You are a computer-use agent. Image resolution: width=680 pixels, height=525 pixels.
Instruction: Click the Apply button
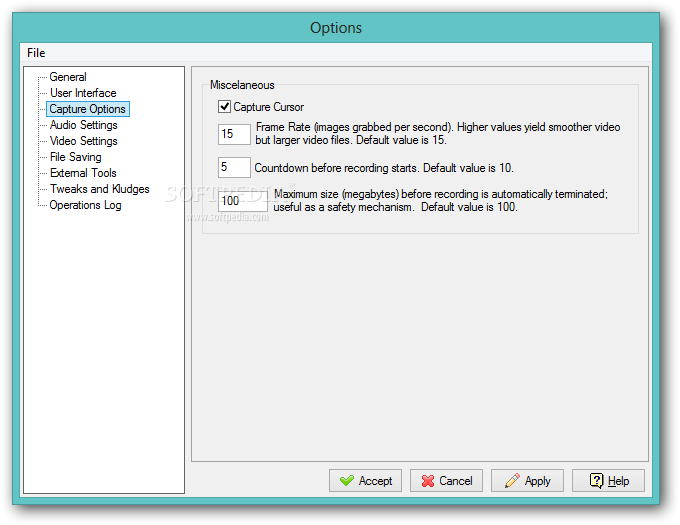(x=527, y=480)
